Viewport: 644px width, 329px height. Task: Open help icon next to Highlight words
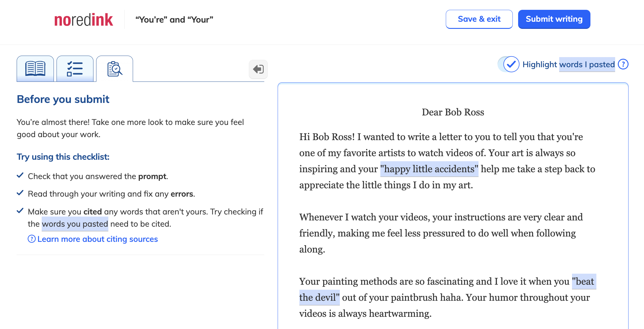pos(623,64)
